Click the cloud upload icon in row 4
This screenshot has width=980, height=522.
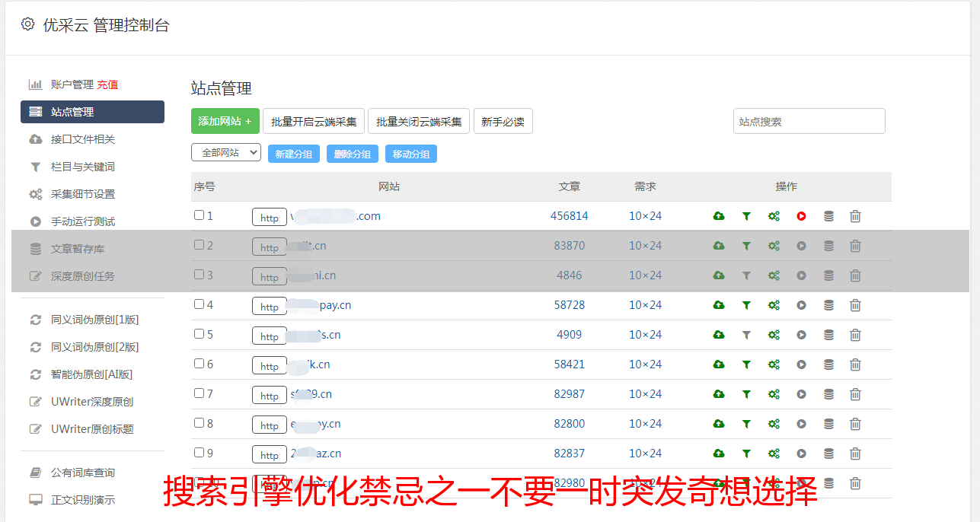[719, 305]
